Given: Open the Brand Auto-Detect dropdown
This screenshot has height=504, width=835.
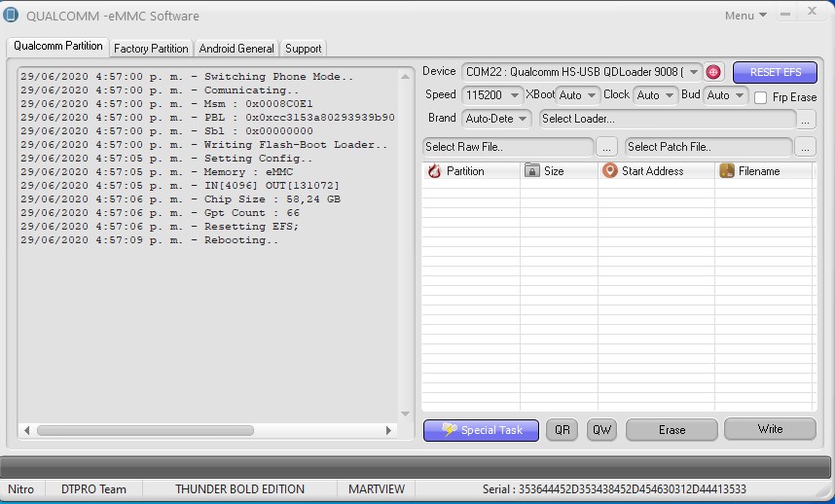Looking at the screenshot, I should point(495,119).
